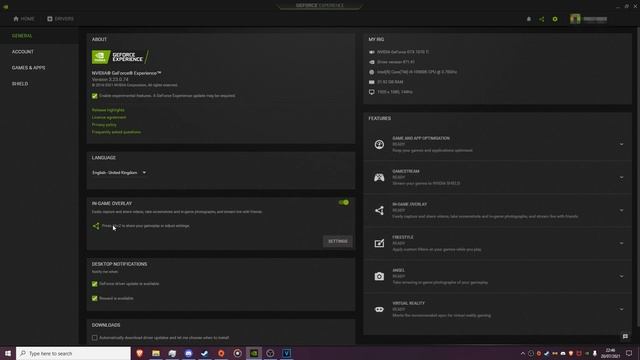Open settings gear icon in top bar
Screen dimensions: 640x360
coord(555,19)
